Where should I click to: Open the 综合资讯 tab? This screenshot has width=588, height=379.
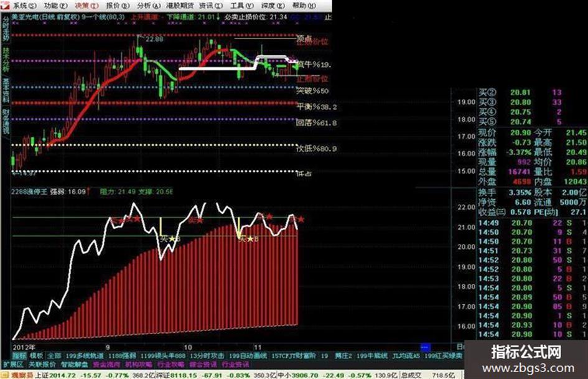(203, 364)
